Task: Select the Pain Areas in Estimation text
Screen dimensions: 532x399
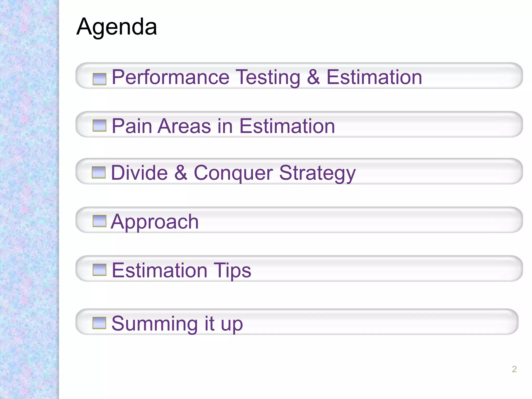Action: click(x=223, y=126)
